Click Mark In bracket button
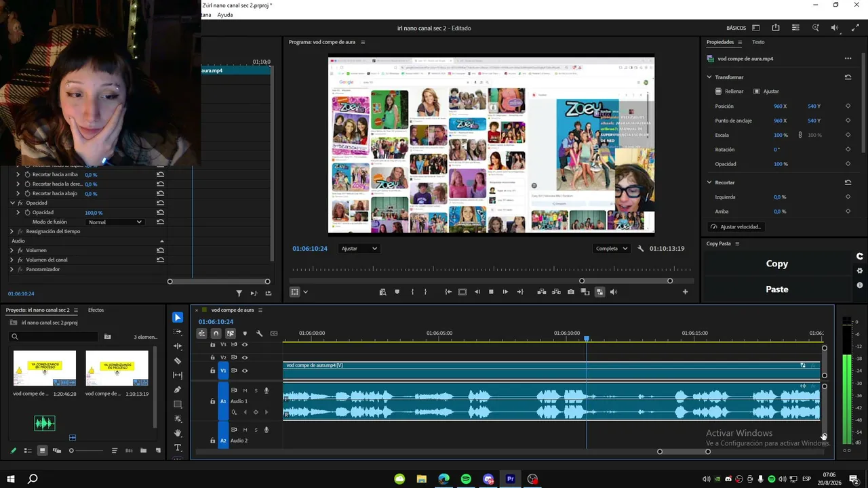Screen dimensions: 868x488 tap(412, 292)
